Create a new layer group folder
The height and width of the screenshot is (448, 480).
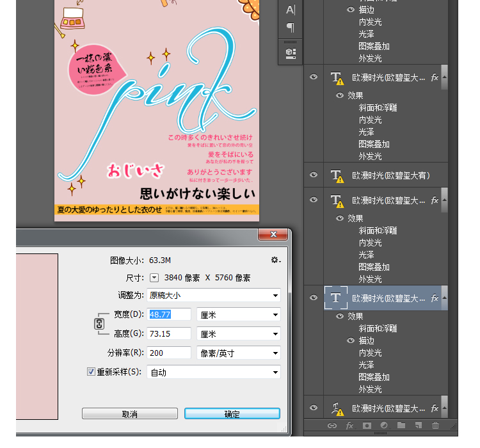pyautogui.click(x=401, y=425)
